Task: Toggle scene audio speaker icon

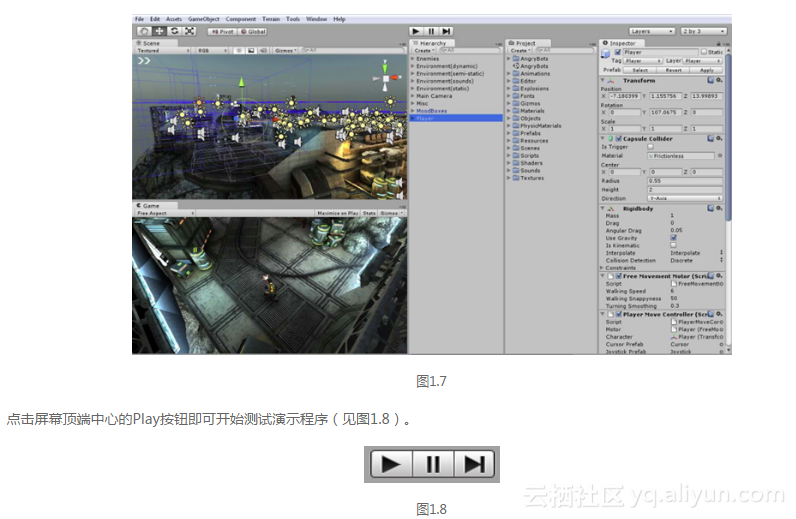Action: (x=263, y=51)
